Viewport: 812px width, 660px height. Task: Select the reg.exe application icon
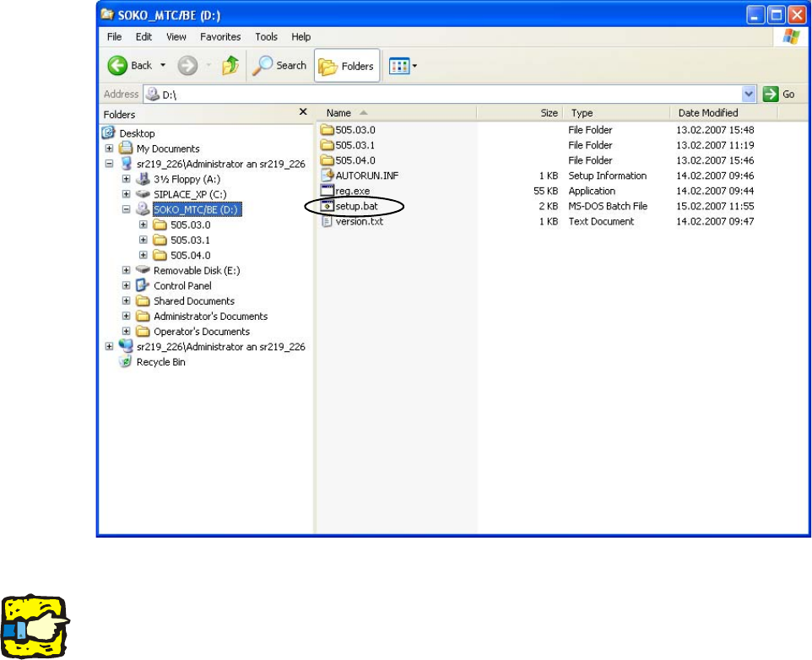tap(327, 191)
